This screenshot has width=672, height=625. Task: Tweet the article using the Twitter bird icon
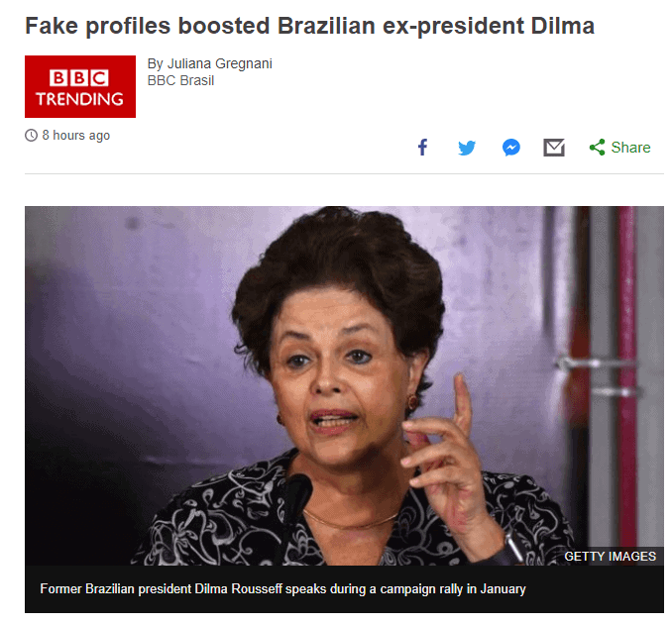[467, 148]
